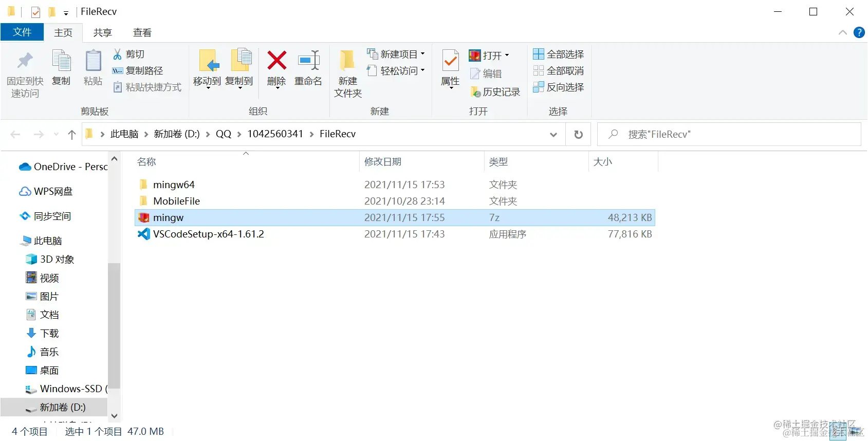Open 视频 folder in sidebar
The image size is (868, 441).
click(43, 278)
